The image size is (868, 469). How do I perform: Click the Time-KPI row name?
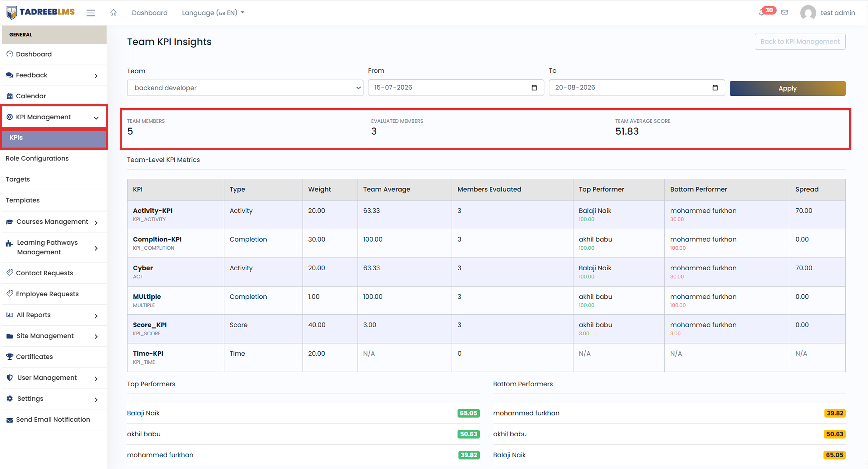click(148, 353)
